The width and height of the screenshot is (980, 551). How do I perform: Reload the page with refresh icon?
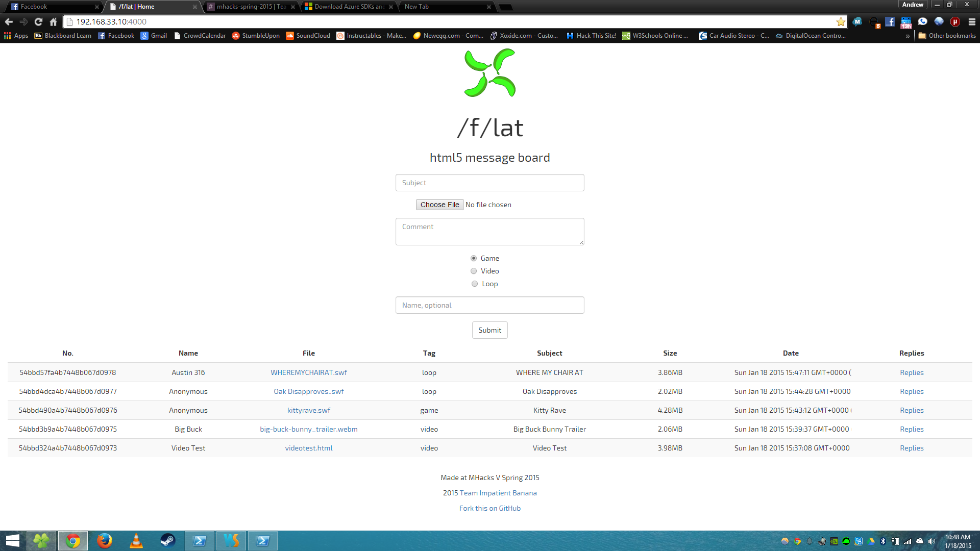point(38,21)
